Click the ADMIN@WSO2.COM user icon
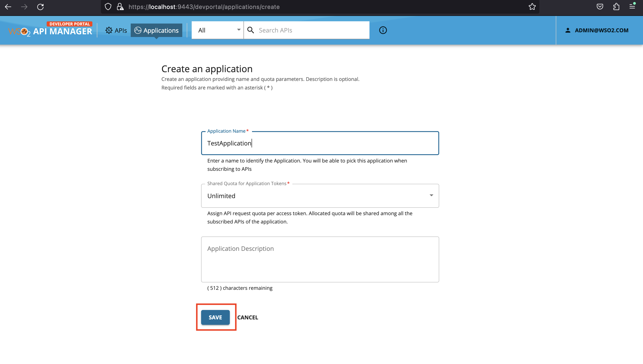The height and width of the screenshot is (364, 643). (x=567, y=30)
